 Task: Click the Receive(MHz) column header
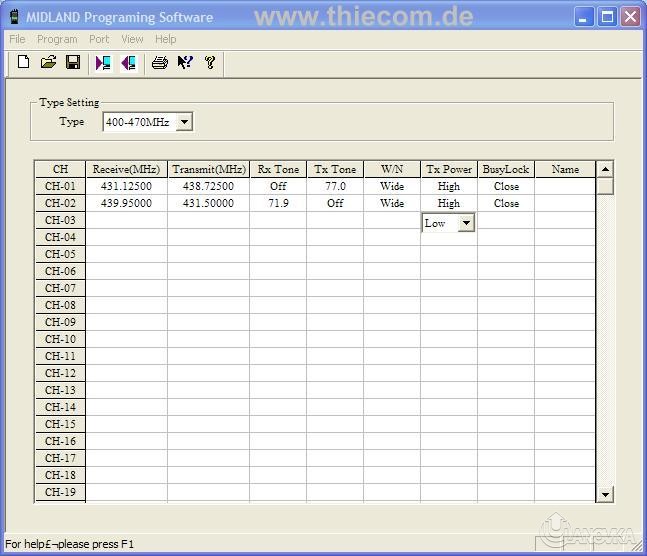126,169
